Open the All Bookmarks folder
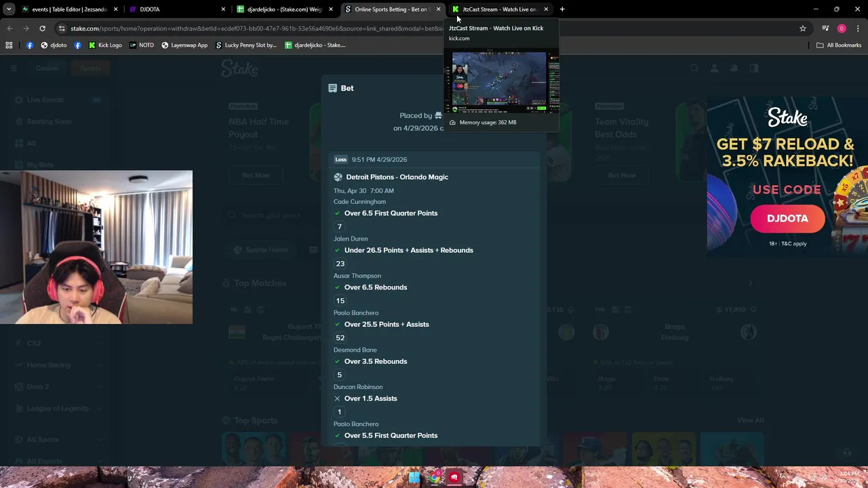Image resolution: width=868 pixels, height=488 pixels. click(839, 45)
